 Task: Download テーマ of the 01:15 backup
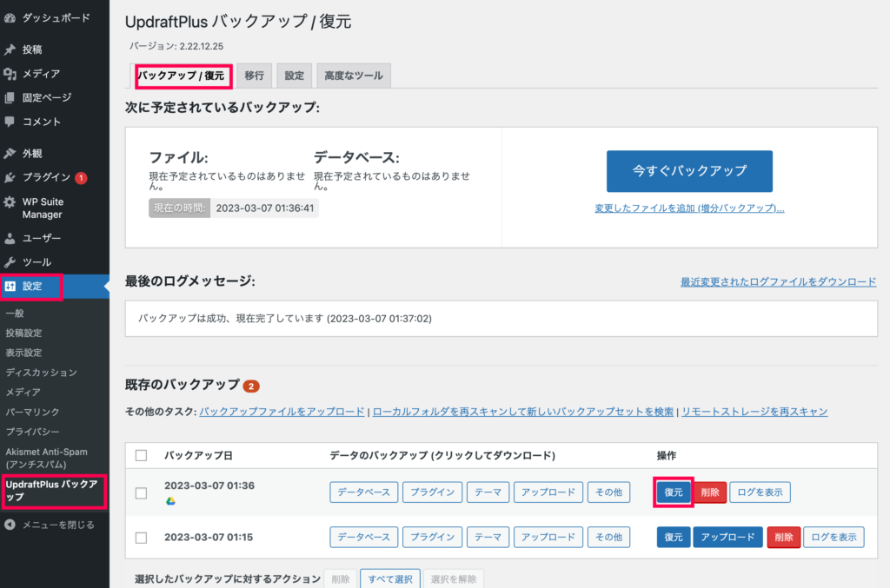pos(488,537)
